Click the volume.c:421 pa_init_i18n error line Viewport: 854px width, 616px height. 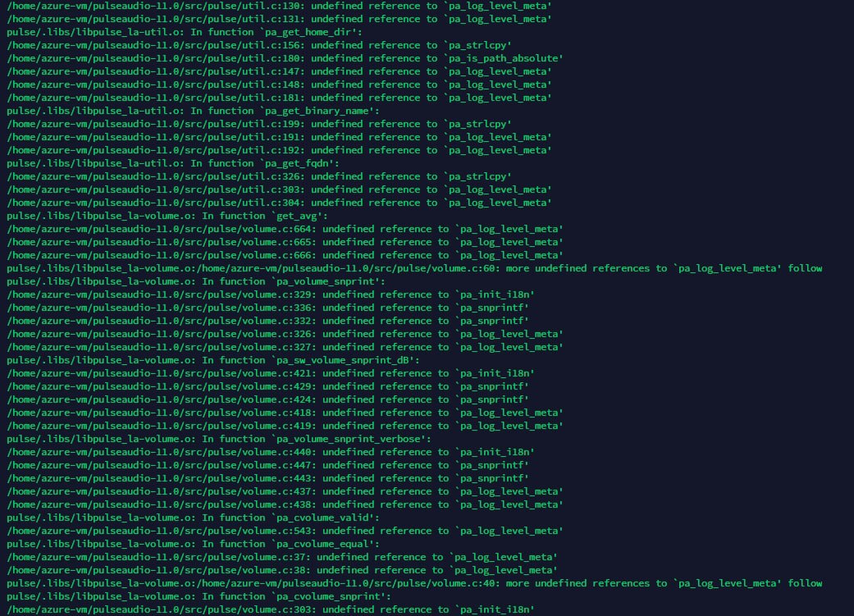(x=271, y=373)
